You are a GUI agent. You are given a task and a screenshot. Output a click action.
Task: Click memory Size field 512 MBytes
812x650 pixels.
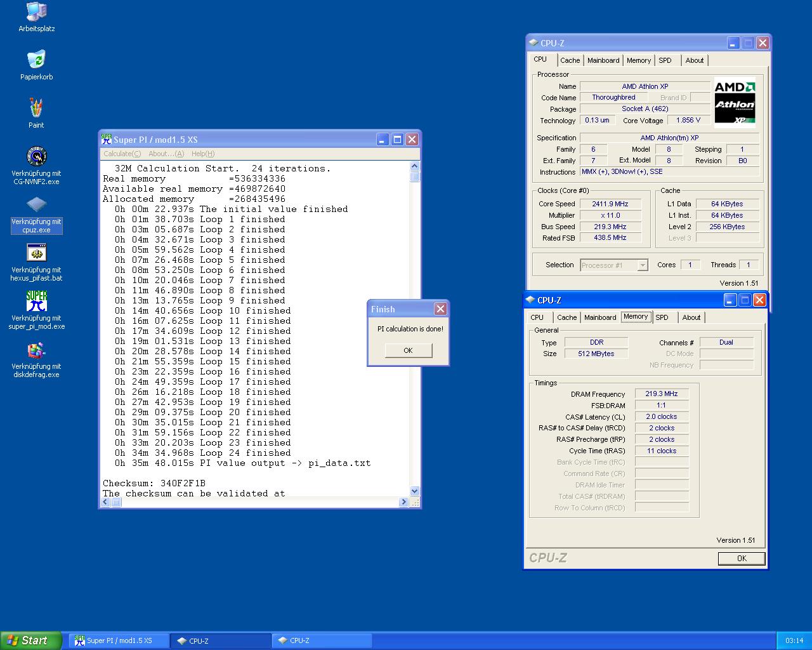596,354
